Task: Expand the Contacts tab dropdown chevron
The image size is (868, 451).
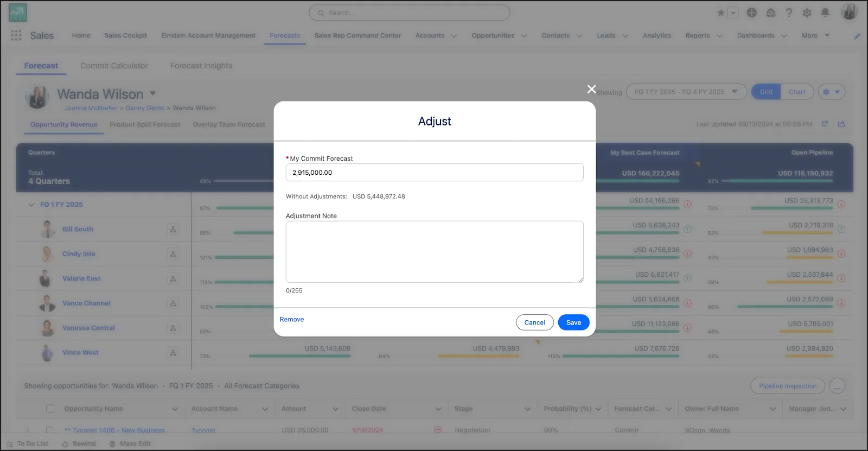Action: pos(579,36)
